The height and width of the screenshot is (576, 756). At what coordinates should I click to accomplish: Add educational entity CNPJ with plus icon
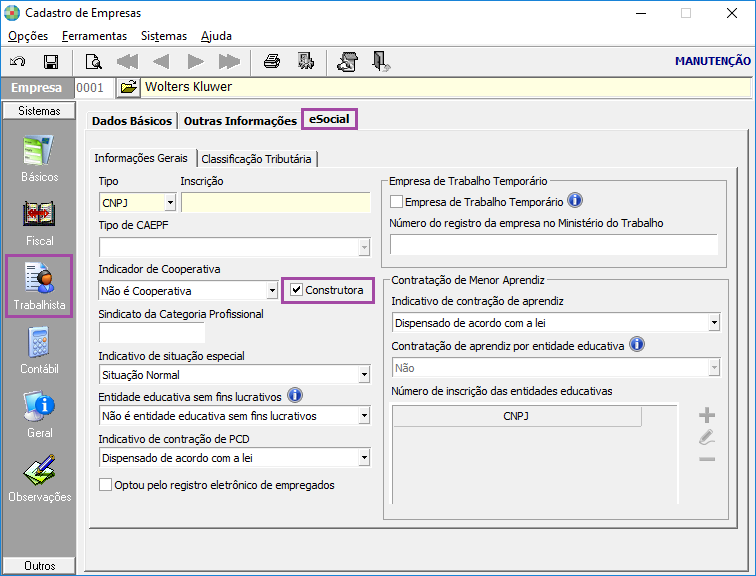(707, 415)
